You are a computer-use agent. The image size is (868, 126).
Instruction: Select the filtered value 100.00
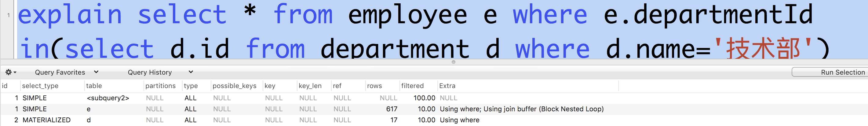(424, 98)
